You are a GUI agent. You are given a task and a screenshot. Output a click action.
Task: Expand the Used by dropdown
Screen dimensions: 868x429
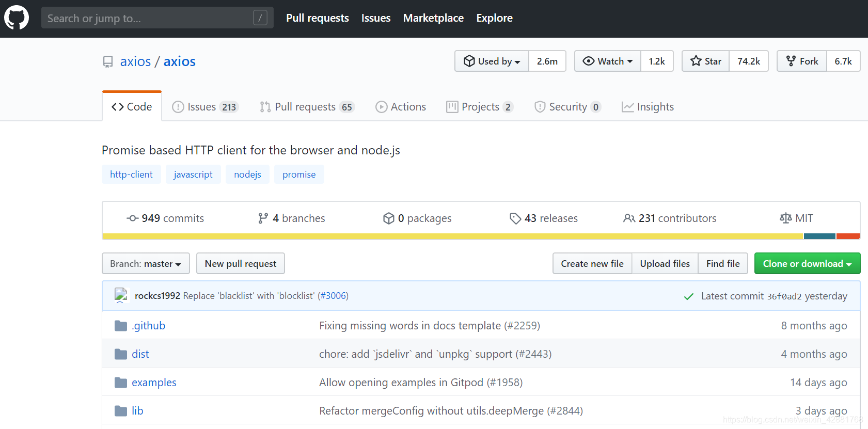(x=492, y=61)
